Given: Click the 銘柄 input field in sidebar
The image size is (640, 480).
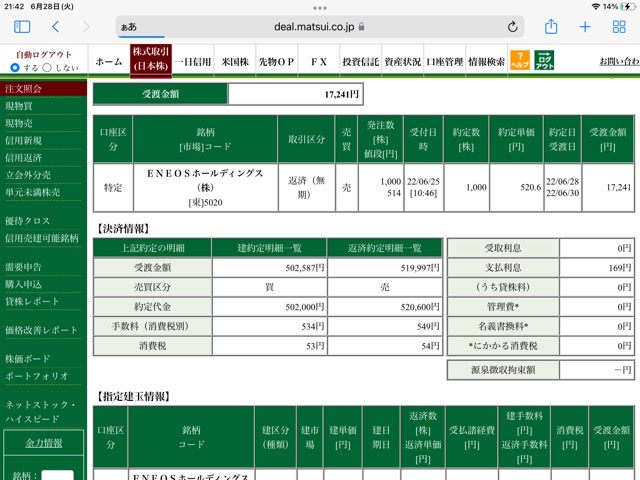Looking at the screenshot, I should [58, 476].
